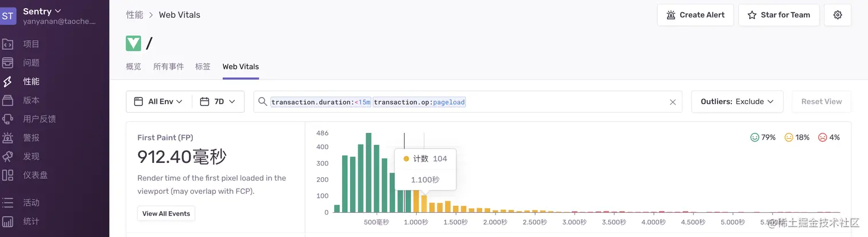This screenshot has width=868, height=237.
Task: Click the Create Alert button
Action: (x=695, y=15)
